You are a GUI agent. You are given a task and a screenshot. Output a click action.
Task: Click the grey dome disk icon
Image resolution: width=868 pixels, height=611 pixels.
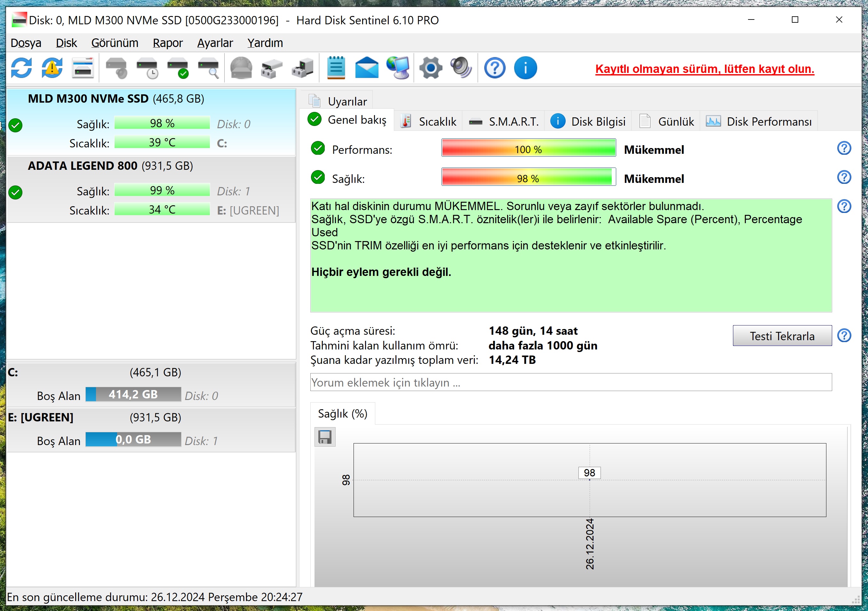click(x=241, y=68)
